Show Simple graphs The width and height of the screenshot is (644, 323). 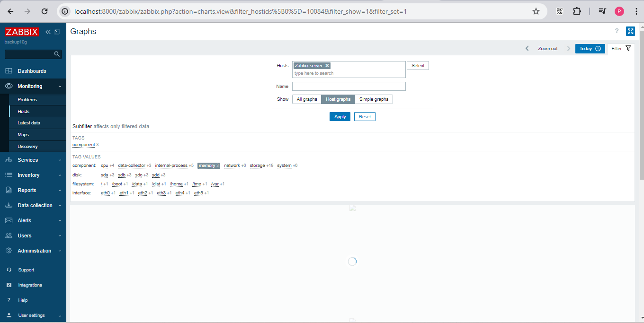pos(374,99)
